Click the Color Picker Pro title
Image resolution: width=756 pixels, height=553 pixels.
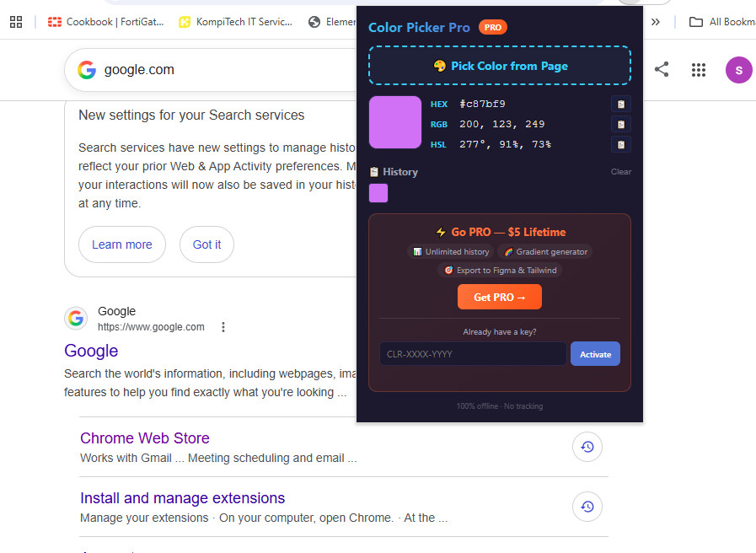tap(419, 28)
